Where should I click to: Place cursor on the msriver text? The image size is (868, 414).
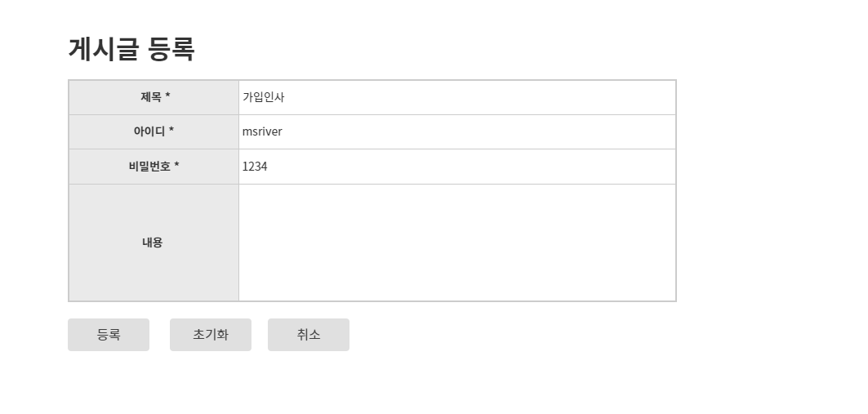click(262, 131)
